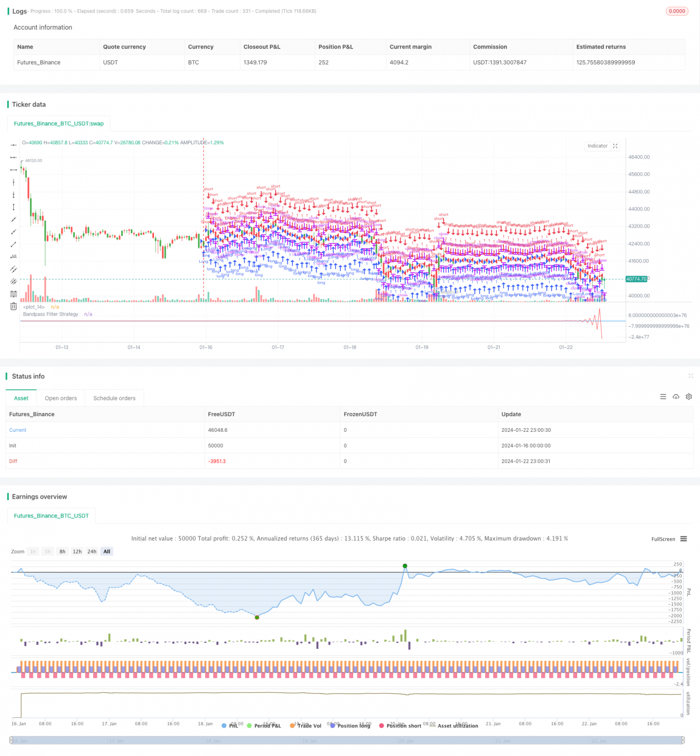Click the cloud download icon in Status info

[x=676, y=397]
